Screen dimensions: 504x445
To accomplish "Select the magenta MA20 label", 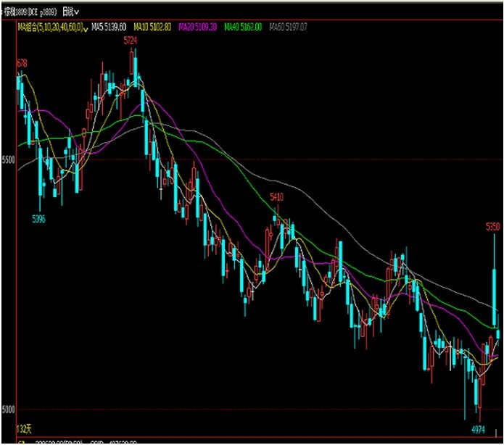I will pyautogui.click(x=198, y=27).
